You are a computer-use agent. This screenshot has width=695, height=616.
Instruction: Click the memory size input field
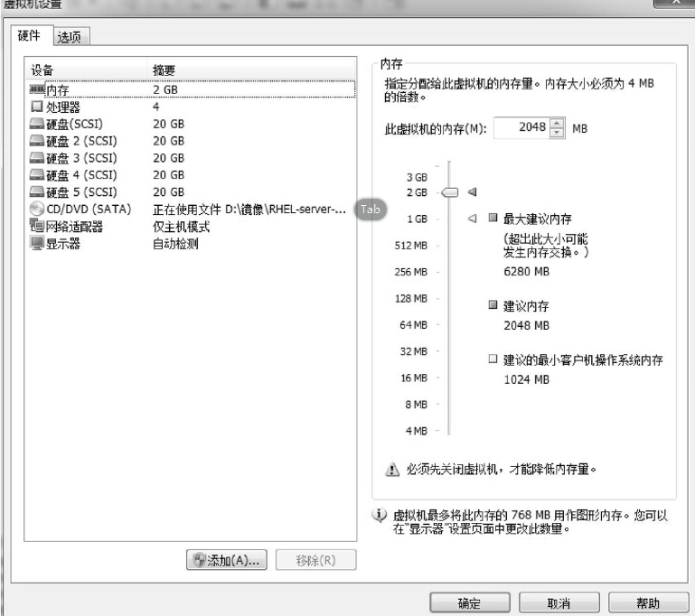[521, 128]
